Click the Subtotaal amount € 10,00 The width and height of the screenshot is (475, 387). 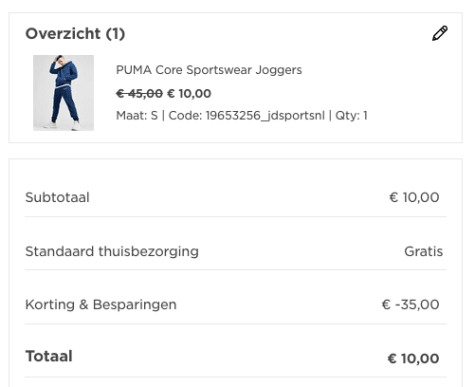click(414, 197)
